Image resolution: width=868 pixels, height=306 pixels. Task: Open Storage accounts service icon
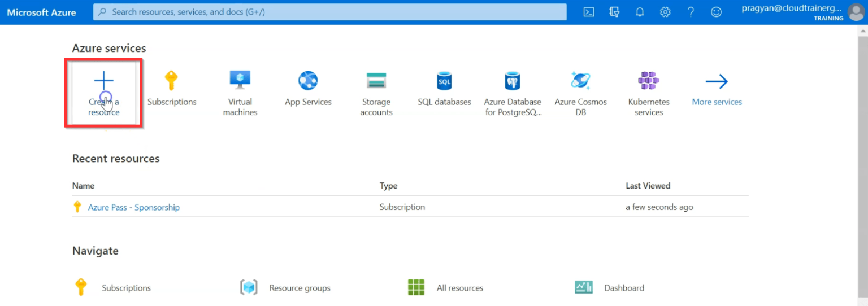pyautogui.click(x=376, y=81)
